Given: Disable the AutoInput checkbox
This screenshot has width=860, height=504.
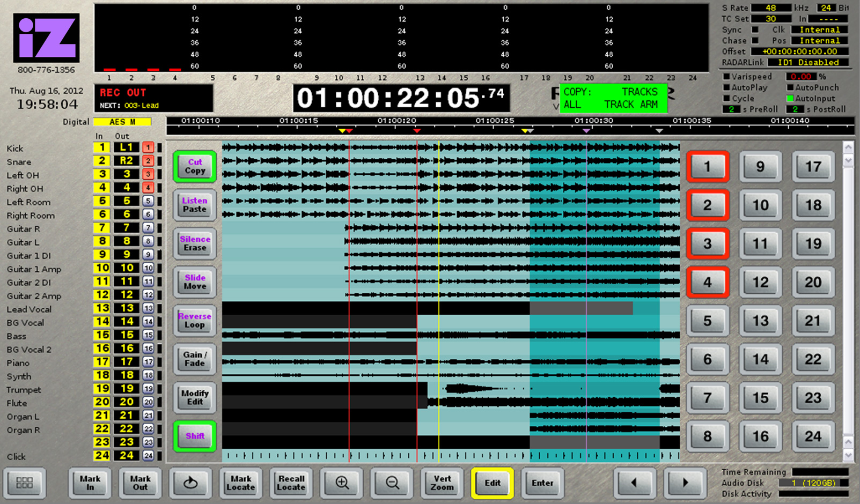Looking at the screenshot, I should pyautogui.click(x=790, y=98).
